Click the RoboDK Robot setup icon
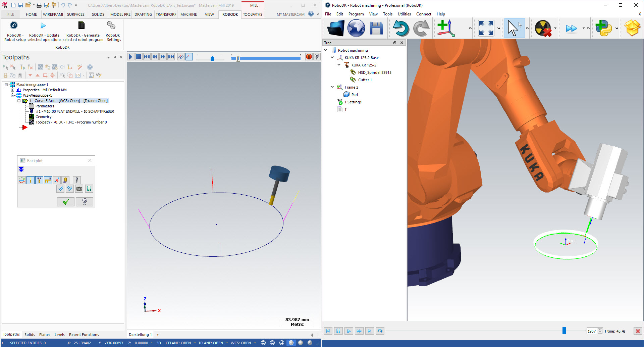Viewport: 644px width, 347px height. click(x=14, y=26)
